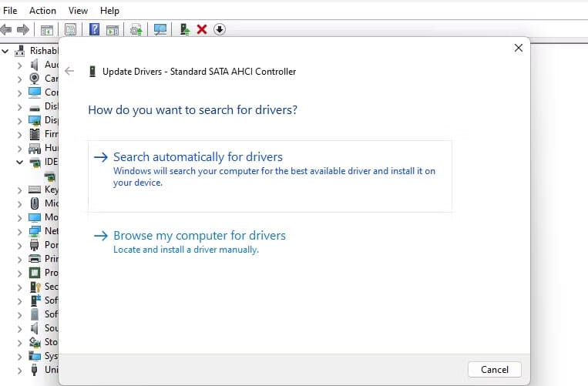Click the Update device driver toolbar icon

point(136,29)
